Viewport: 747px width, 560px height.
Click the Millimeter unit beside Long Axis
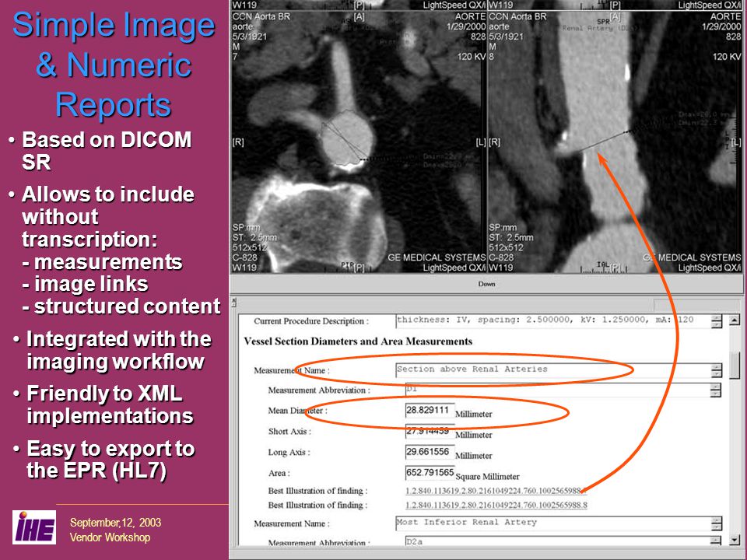point(474,456)
